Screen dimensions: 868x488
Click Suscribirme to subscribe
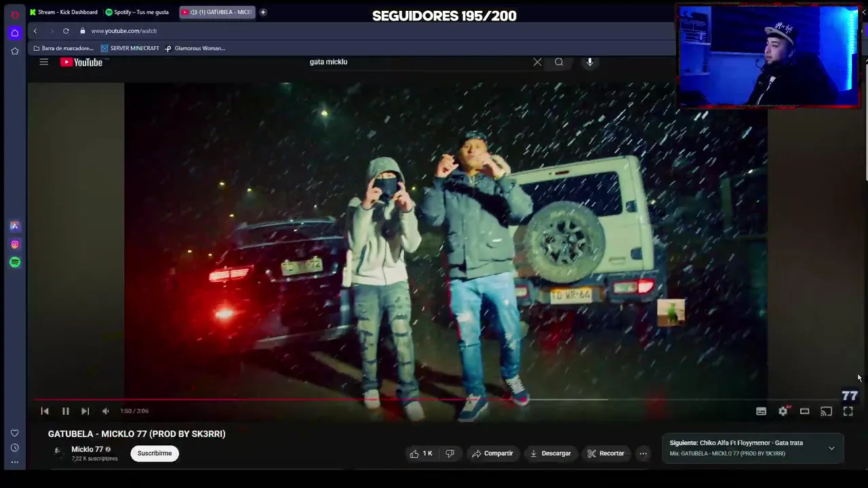[x=155, y=453]
